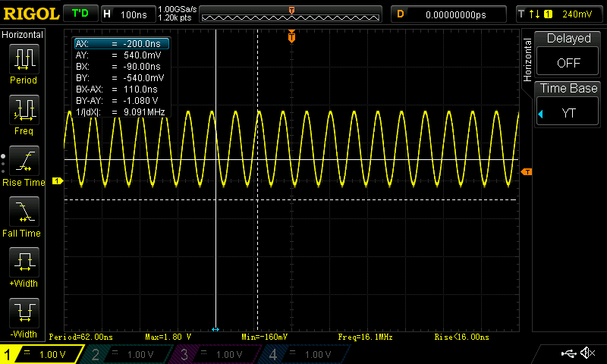This screenshot has width=607, height=364.
Task: Select the AX = -200.0ns cursor row
Action: tap(121, 44)
